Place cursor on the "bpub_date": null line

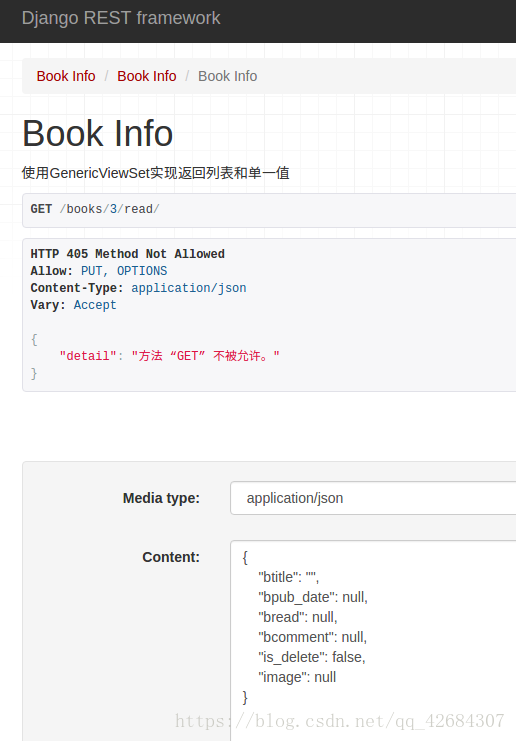click(x=313, y=597)
